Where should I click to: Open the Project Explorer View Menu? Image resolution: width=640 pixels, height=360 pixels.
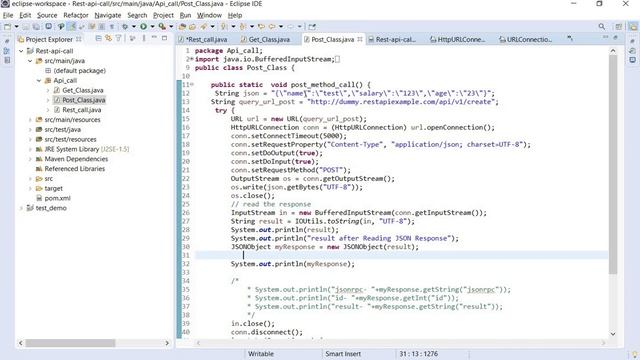144,38
